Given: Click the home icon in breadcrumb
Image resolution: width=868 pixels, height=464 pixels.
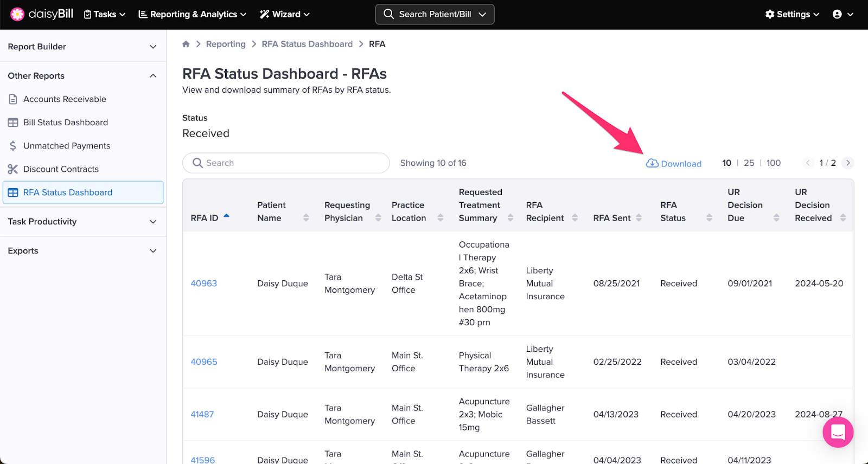Looking at the screenshot, I should point(186,44).
